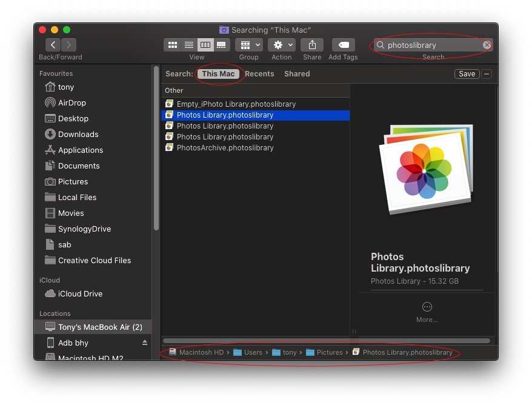Open SynologyDrive in sidebar
This screenshot has width=532, height=405.
pos(93,229)
